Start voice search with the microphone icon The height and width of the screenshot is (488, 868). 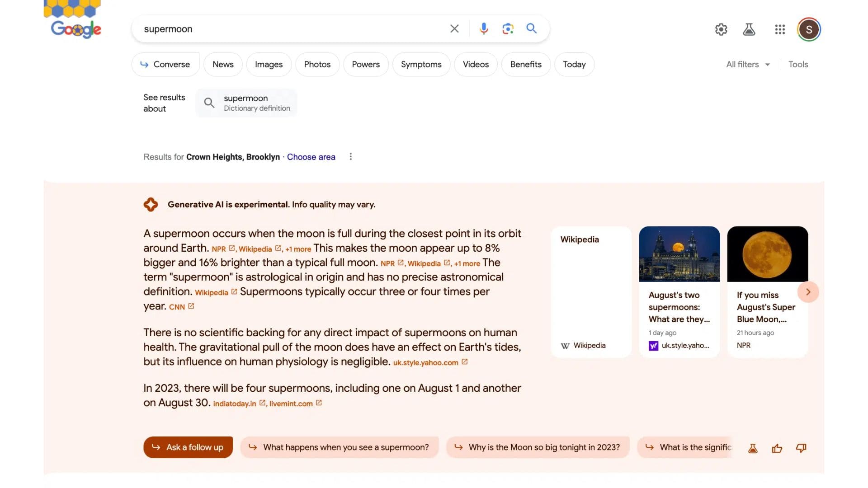484,29
